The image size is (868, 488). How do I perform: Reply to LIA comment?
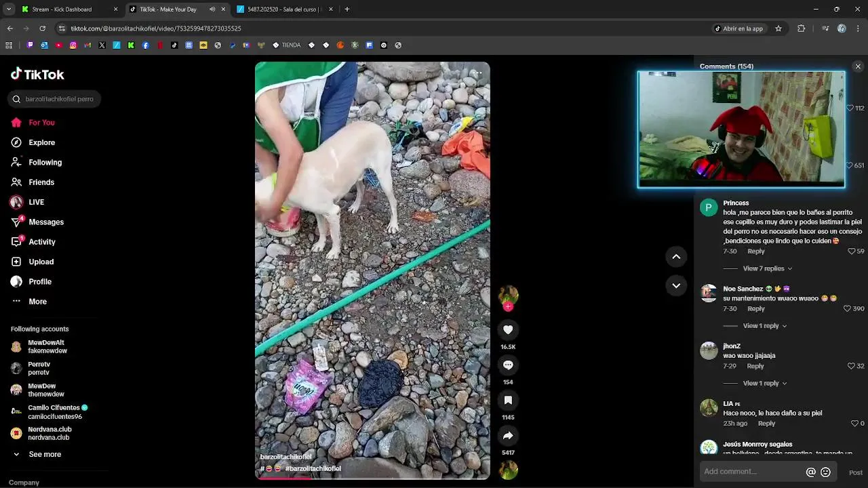(766, 424)
